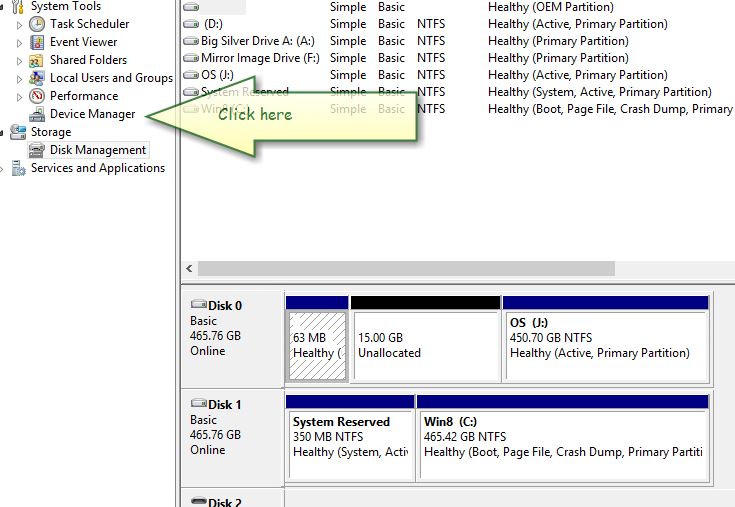
Task: Select the OS (J:) 450.70 GB partition block
Action: (607, 345)
